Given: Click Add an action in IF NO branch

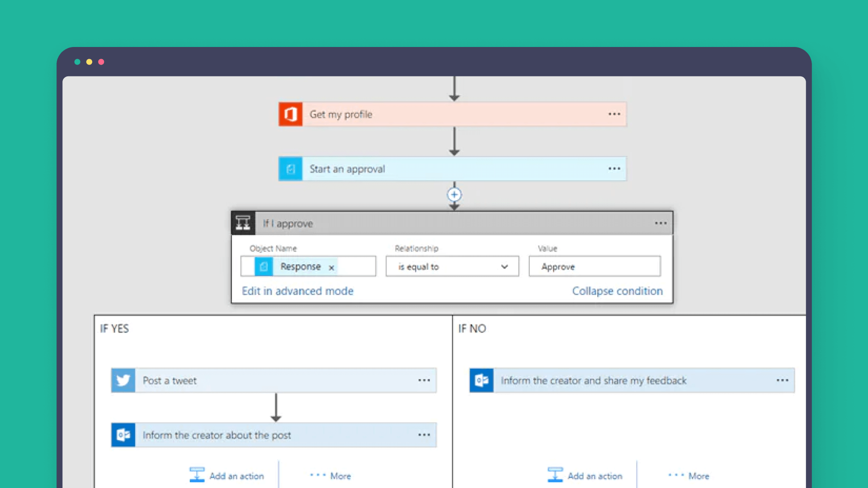Looking at the screenshot, I should [x=585, y=476].
